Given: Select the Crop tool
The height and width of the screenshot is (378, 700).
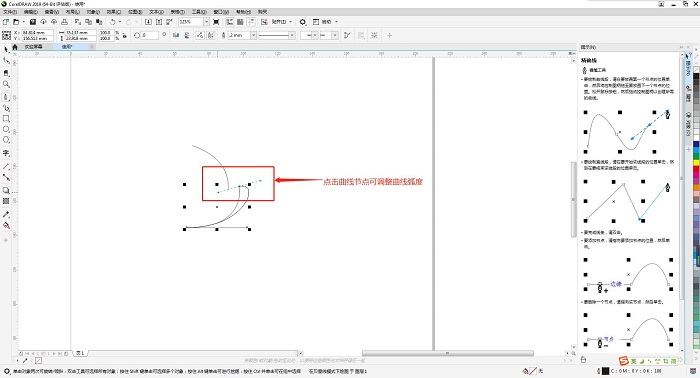Looking at the screenshot, I should tap(6, 73).
